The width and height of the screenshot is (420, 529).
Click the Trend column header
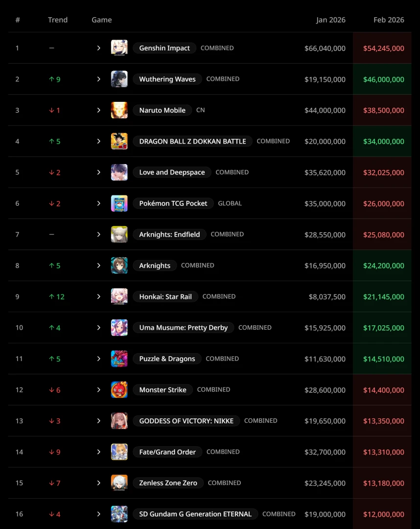tap(58, 20)
